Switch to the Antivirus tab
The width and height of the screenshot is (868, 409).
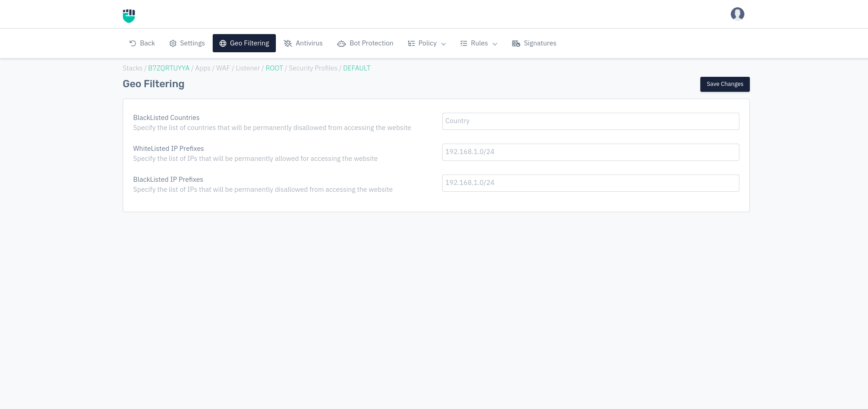coord(303,43)
